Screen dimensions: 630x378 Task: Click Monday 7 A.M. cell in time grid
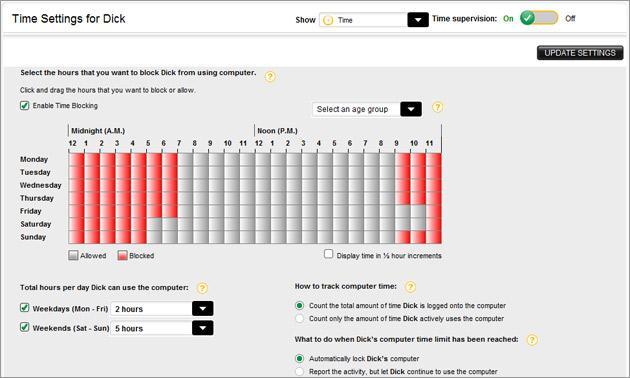pos(185,159)
